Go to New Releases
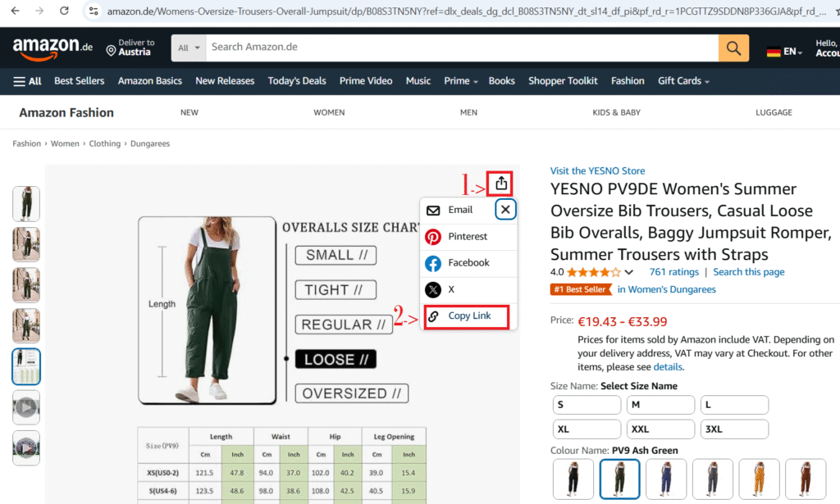 tap(225, 81)
